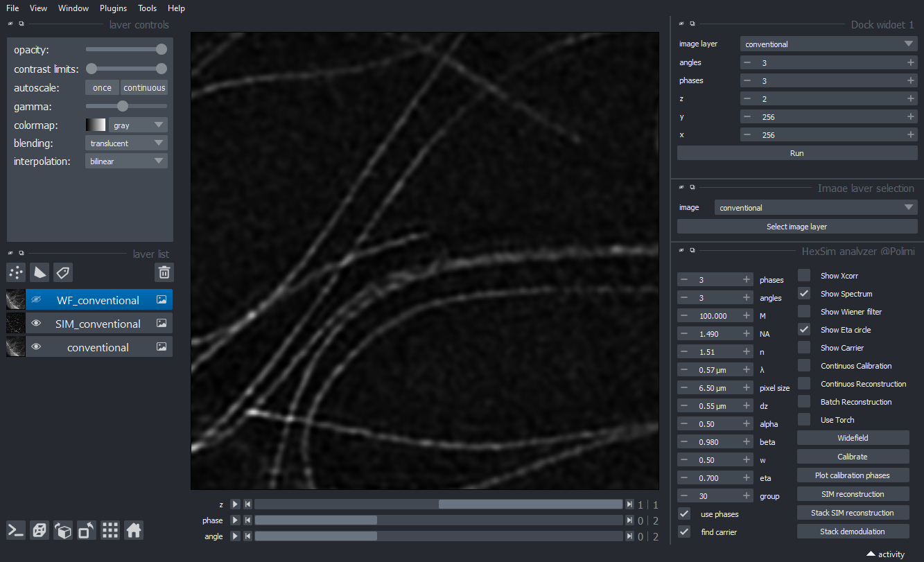This screenshot has width=924, height=562.
Task: Open the Tools menu
Action: [147, 8]
